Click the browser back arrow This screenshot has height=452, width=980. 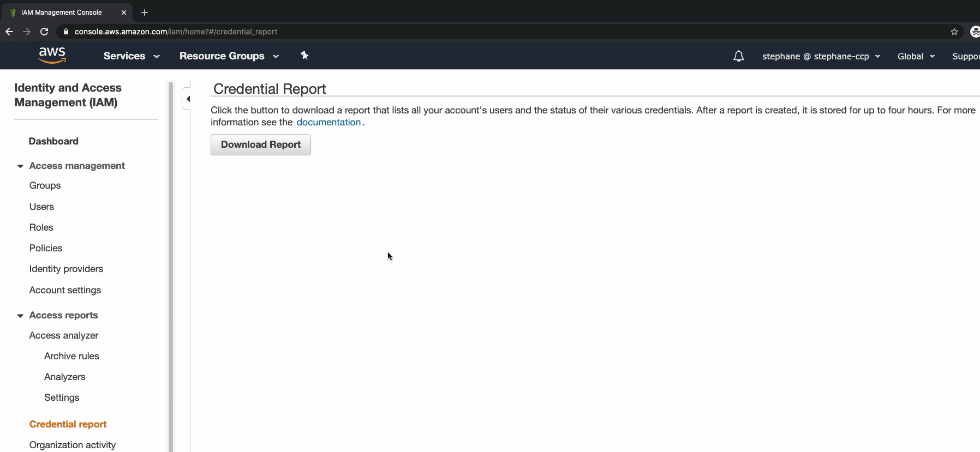click(x=9, y=32)
